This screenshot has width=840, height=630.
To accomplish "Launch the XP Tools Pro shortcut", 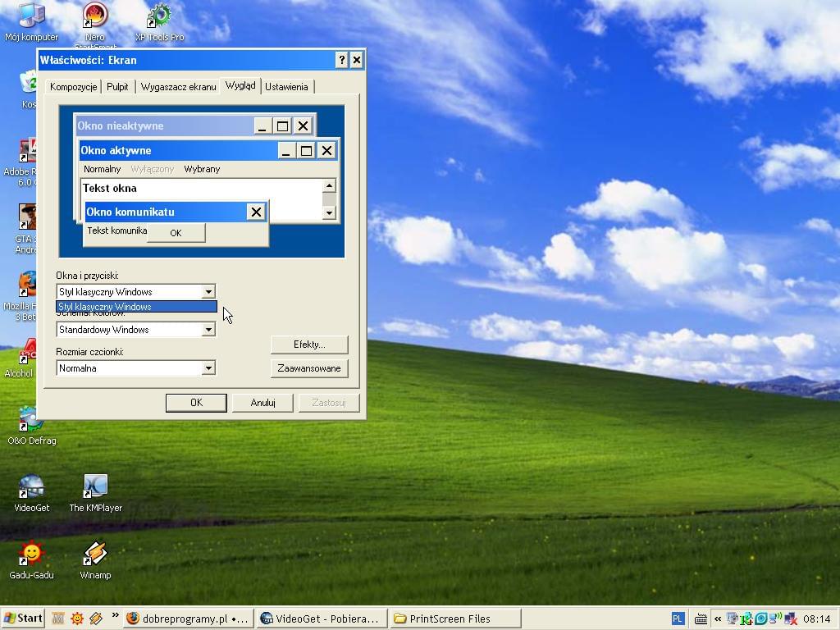I will click(x=159, y=22).
